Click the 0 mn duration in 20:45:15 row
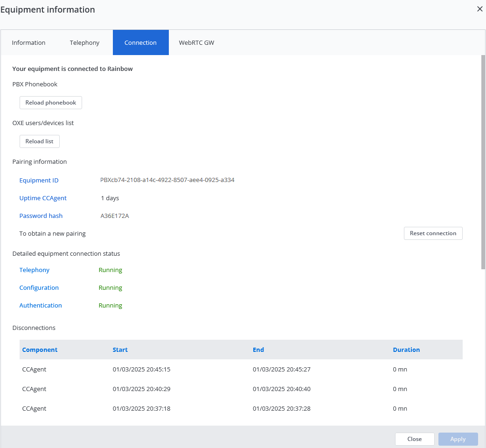Image resolution: width=486 pixels, height=448 pixels. point(400,369)
